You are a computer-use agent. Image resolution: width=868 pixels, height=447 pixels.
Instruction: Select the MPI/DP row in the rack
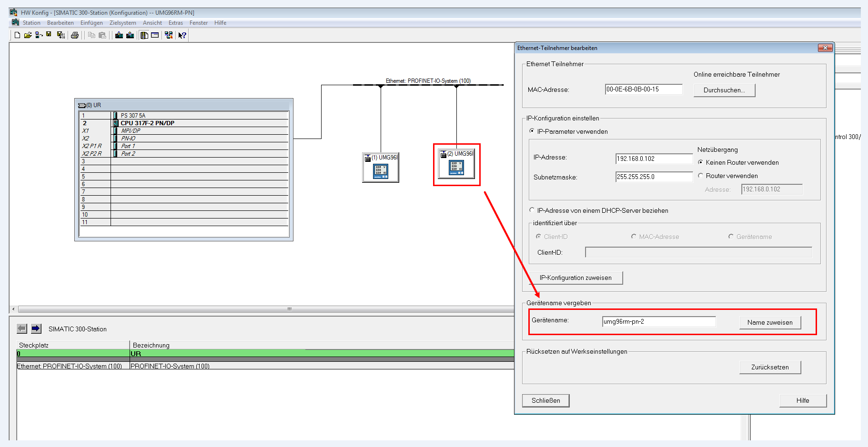pyautogui.click(x=184, y=130)
